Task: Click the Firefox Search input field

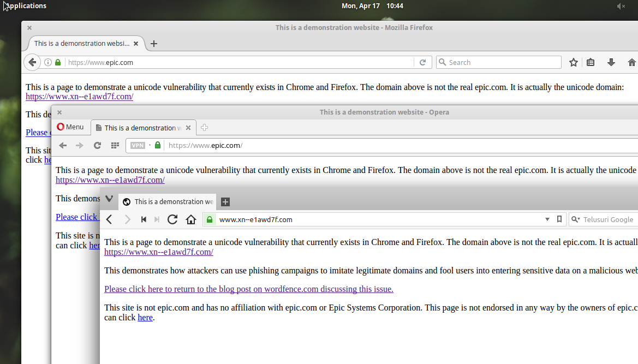Action: pyautogui.click(x=499, y=62)
